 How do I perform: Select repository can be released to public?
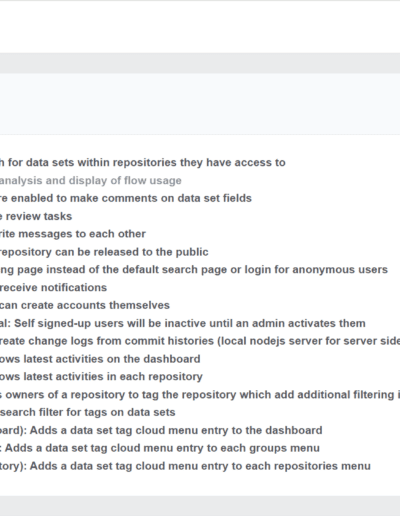[x=104, y=252]
